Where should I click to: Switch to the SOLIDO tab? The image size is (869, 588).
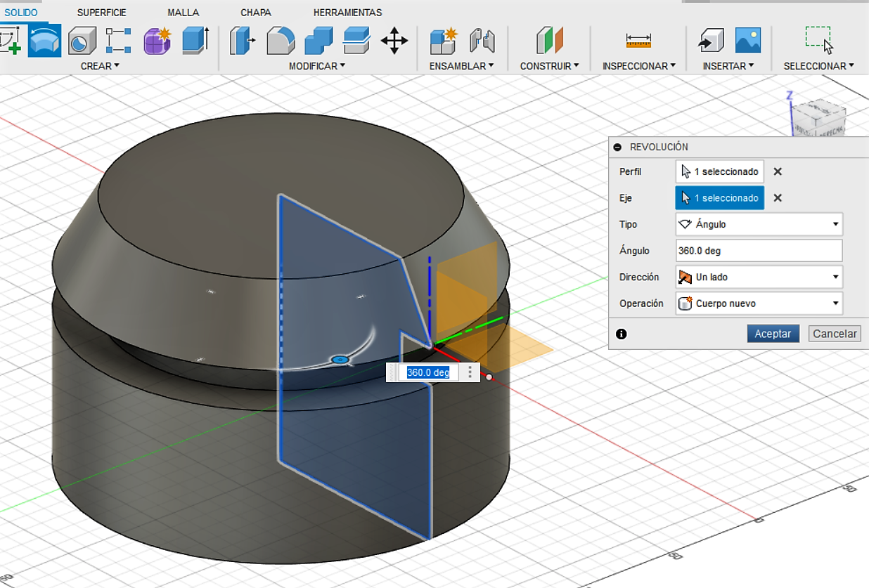[x=21, y=13]
